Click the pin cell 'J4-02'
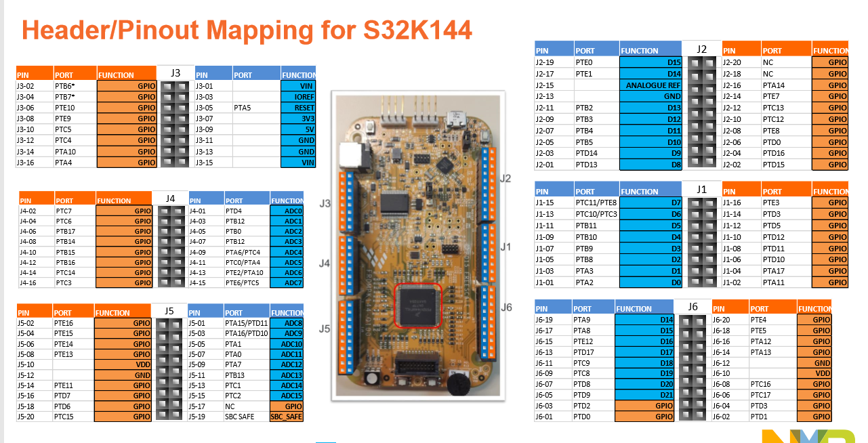The width and height of the screenshot is (868, 443). pyautogui.click(x=37, y=211)
